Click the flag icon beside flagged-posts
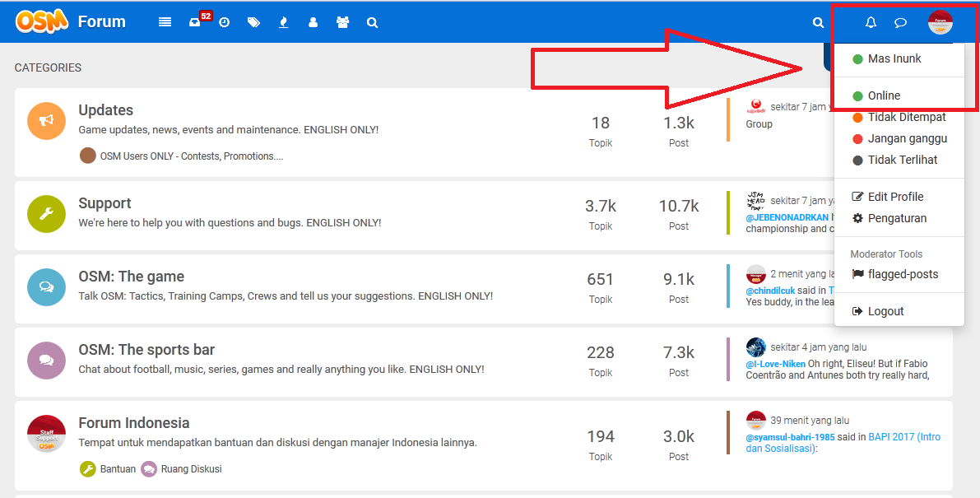Viewport: 980px width, 498px height. (857, 273)
